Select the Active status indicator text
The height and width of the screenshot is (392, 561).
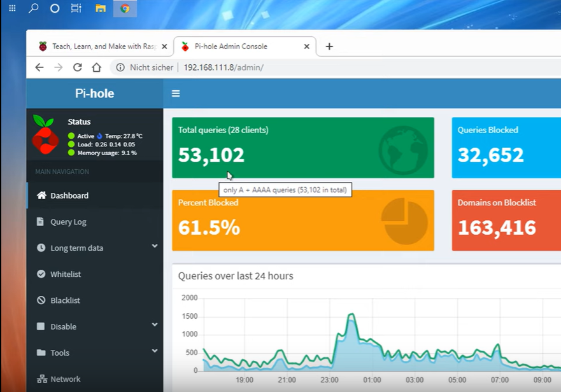click(85, 136)
